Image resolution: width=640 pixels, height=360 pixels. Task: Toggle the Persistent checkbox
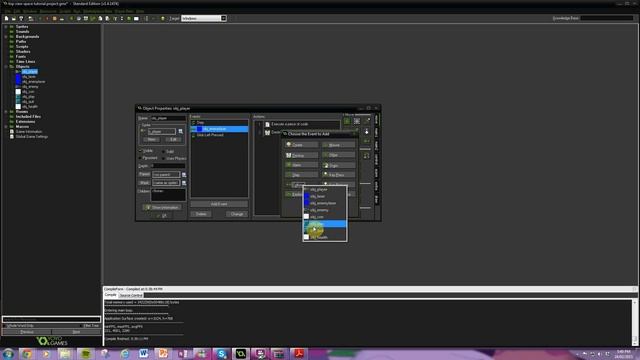(141, 158)
